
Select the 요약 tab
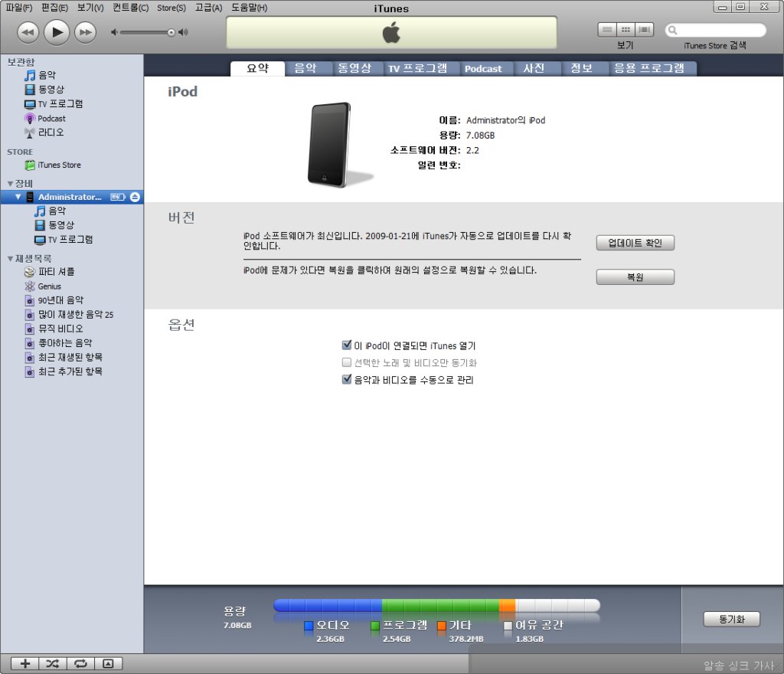(257, 68)
